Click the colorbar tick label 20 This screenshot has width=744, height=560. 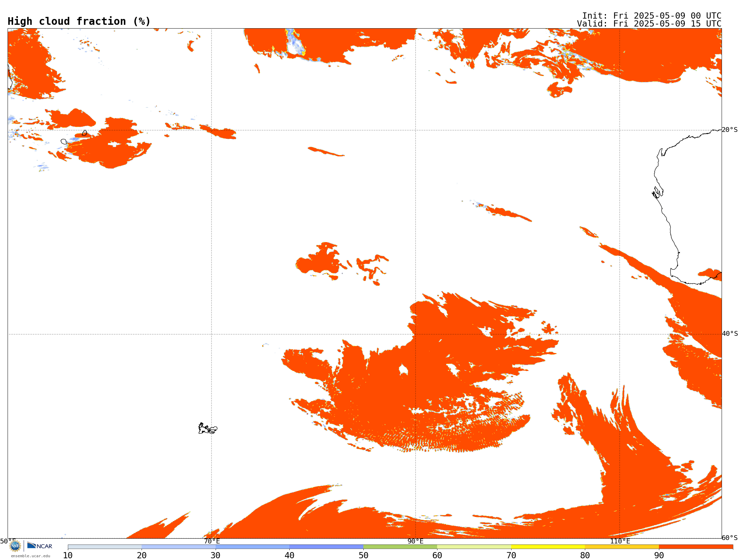tap(142, 556)
